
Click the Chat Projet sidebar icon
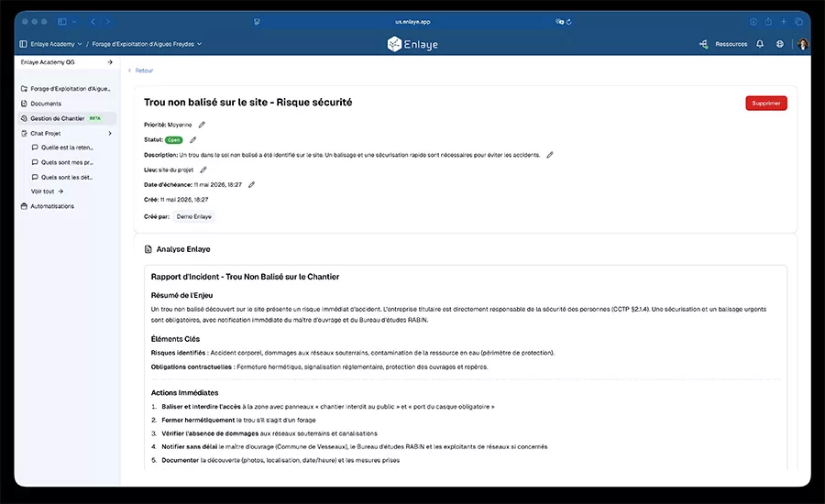tap(24, 134)
